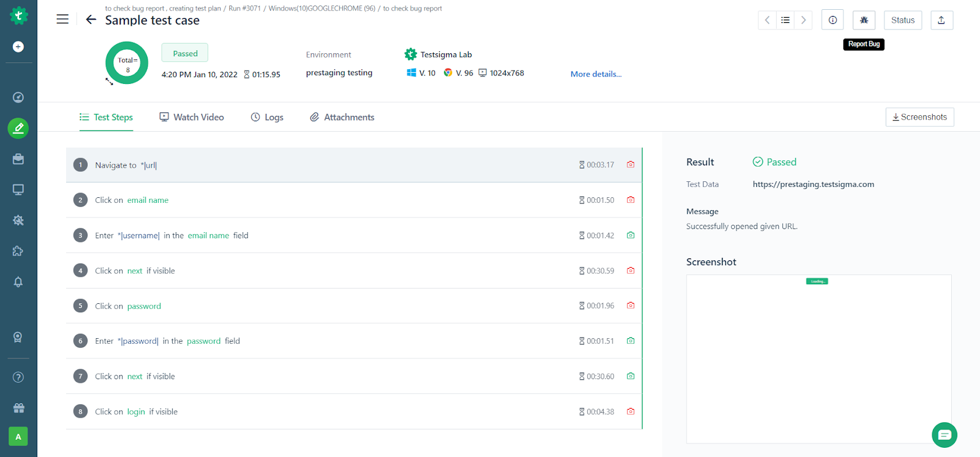Select step 1 Navigate to url row
The height and width of the screenshot is (457, 980).
click(354, 165)
